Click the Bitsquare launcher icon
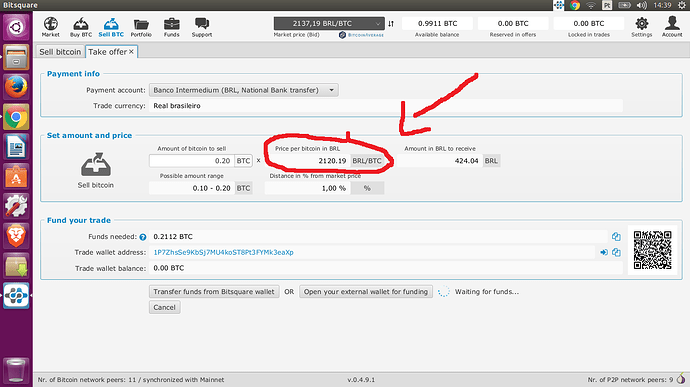This screenshot has width=690, height=387. pos(16,296)
